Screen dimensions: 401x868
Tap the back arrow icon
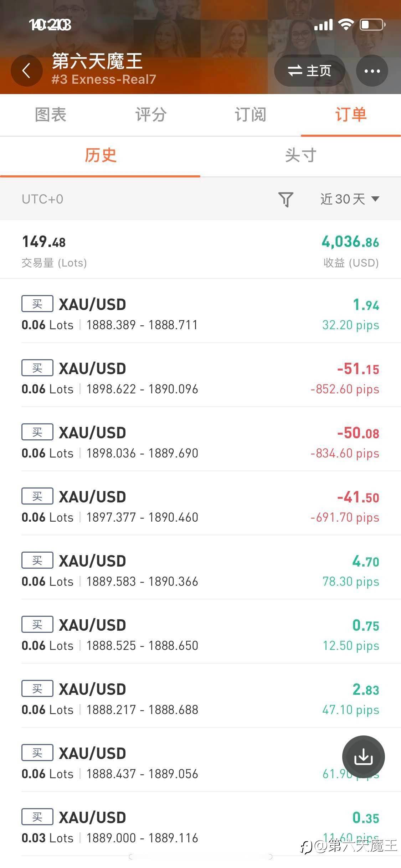point(27,71)
